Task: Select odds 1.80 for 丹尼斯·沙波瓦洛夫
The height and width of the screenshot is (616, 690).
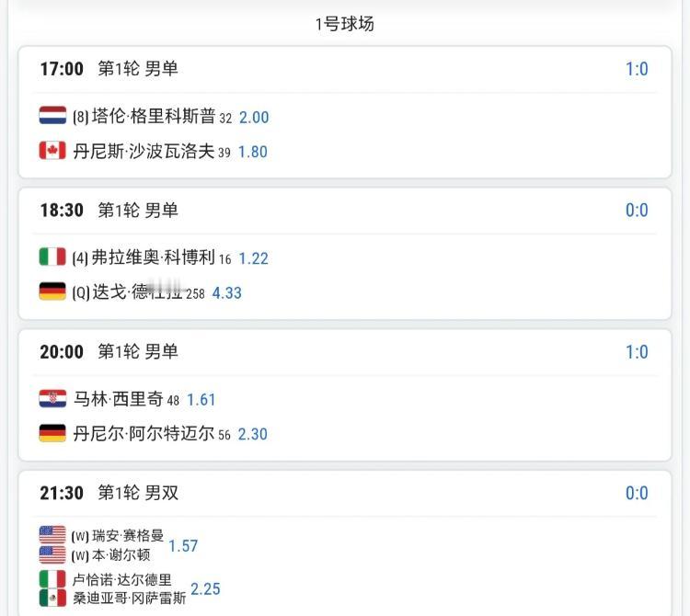Action: [253, 152]
